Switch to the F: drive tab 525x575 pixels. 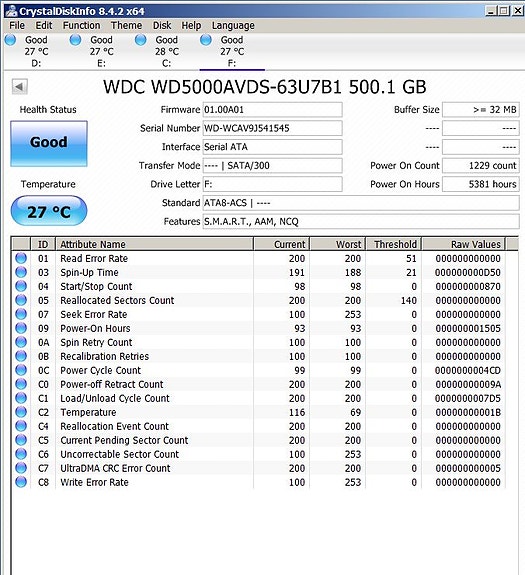[x=232, y=51]
